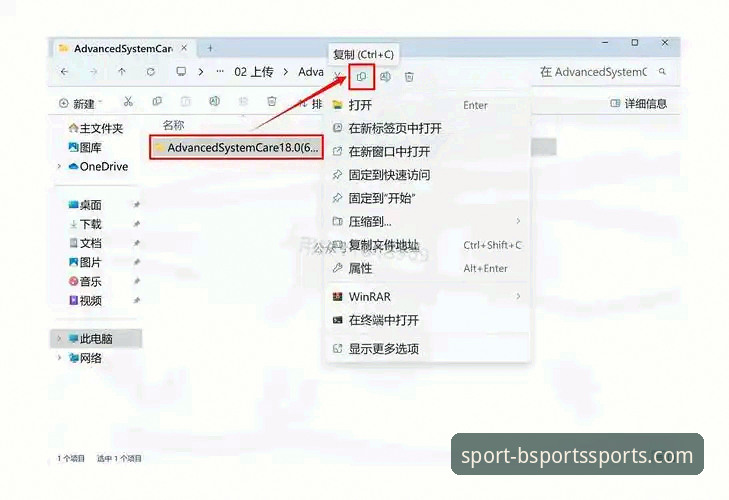Open 桌面 in the sidebar
Image resolution: width=729 pixels, height=500 pixels.
[x=85, y=205]
